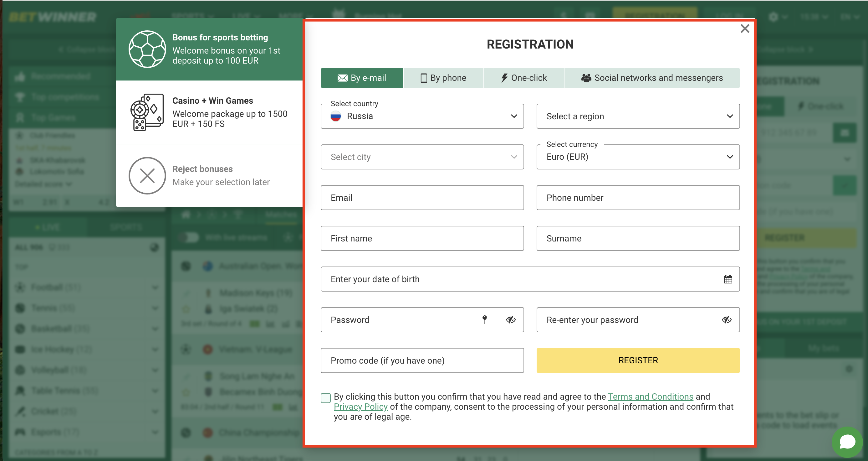Click the phone icon on By phone tab
Screen dimensions: 868x461
(424, 78)
